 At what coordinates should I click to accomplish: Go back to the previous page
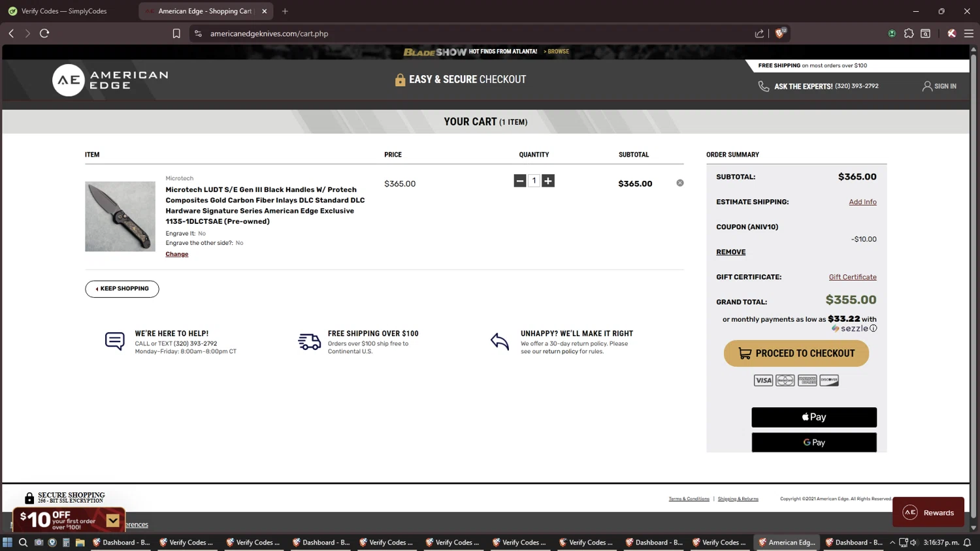[11, 33]
